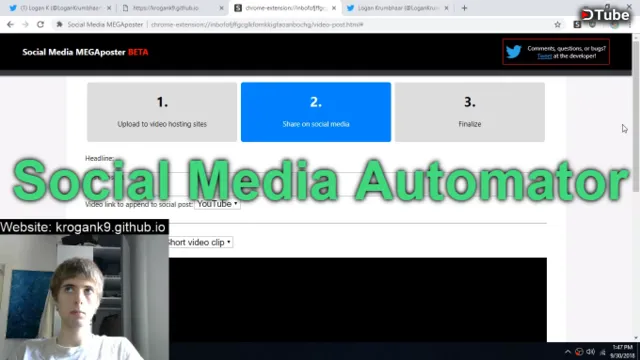The image size is (640, 360).
Task: Click the MEGAposter extension icon in the browser toolbar
Action: 577,24
